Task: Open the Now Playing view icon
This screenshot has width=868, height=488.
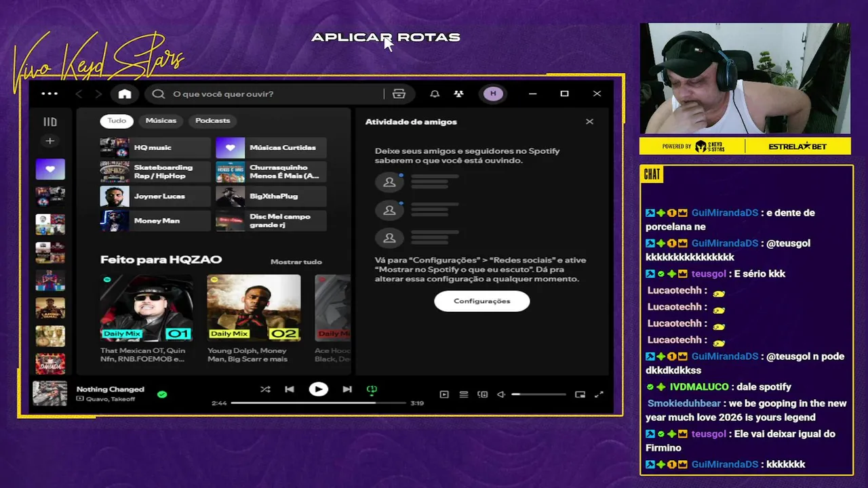Action: coord(444,394)
